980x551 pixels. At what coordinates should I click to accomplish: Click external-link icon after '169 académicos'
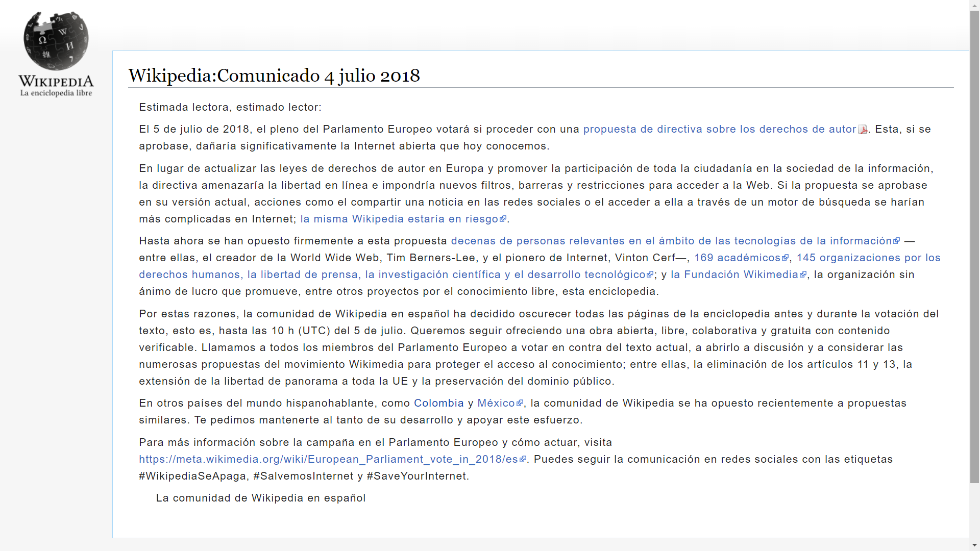786,258
